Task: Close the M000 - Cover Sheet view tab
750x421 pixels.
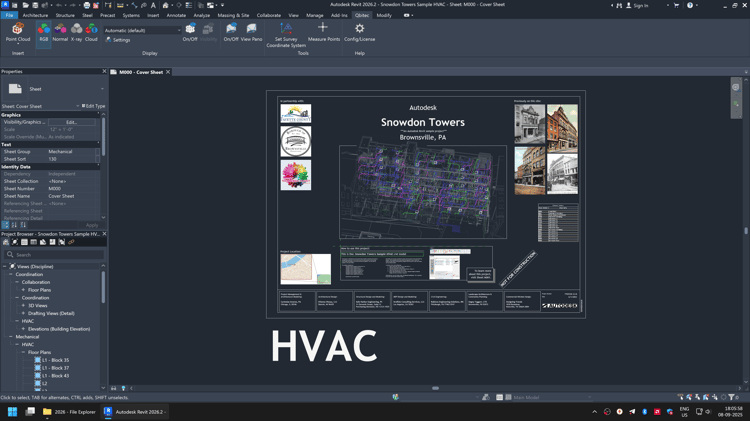Action: [168, 72]
